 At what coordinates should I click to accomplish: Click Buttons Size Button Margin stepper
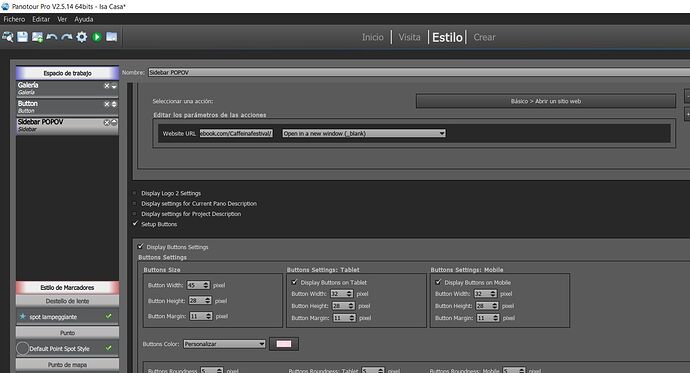tap(209, 316)
